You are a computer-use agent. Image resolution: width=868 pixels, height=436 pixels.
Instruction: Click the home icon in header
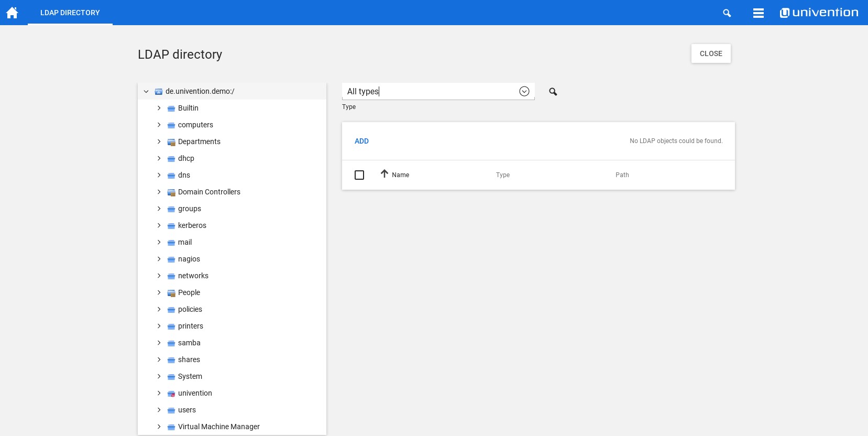click(x=12, y=13)
